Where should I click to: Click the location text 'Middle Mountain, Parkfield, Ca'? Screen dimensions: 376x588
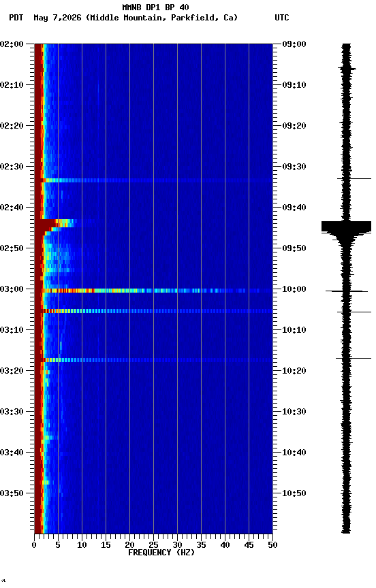coord(161,18)
